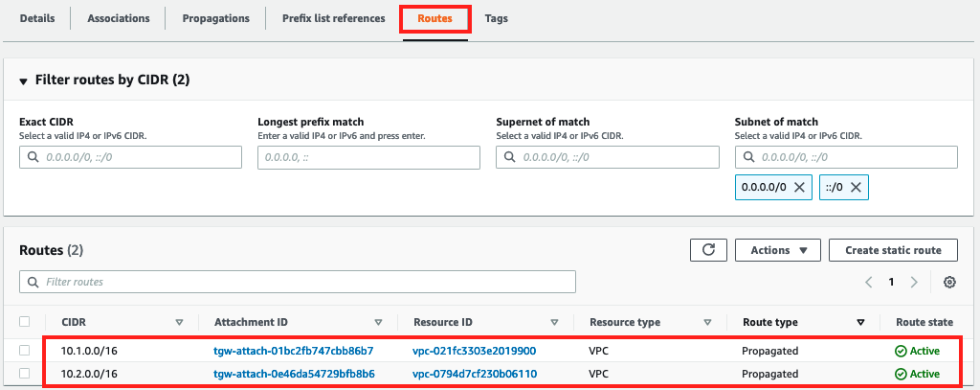The image size is (980, 390).
Task: Go to next page of routes
Action: click(x=914, y=283)
